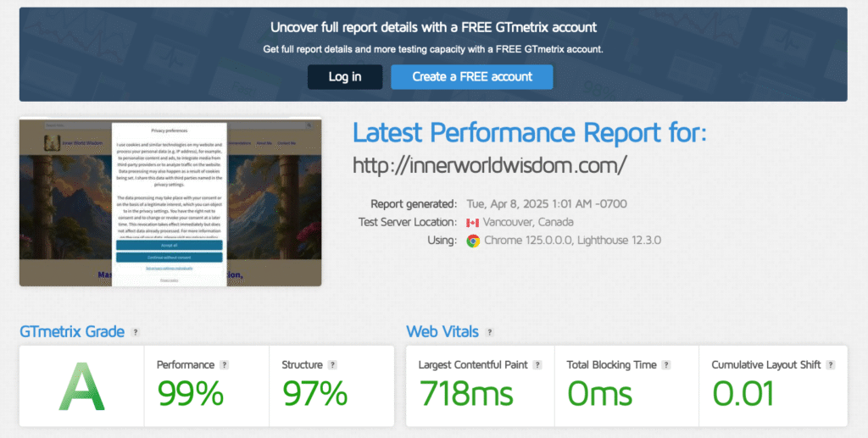Click the grade A letter
This screenshot has height=438, width=868.
click(82, 386)
